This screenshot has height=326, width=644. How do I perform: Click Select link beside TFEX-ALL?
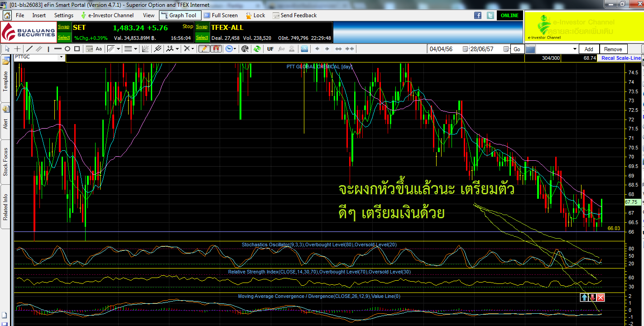pyautogui.click(x=202, y=38)
